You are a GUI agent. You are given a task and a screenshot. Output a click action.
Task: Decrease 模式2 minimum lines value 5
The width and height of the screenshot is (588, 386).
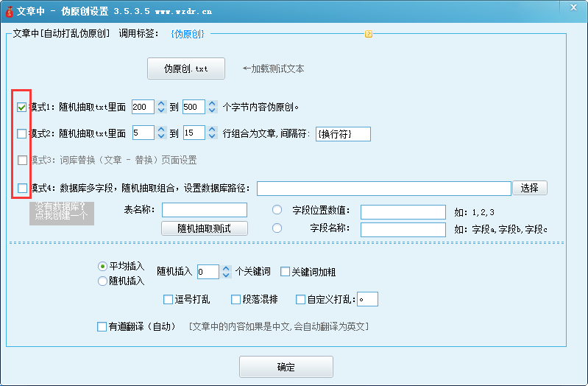click(x=161, y=136)
